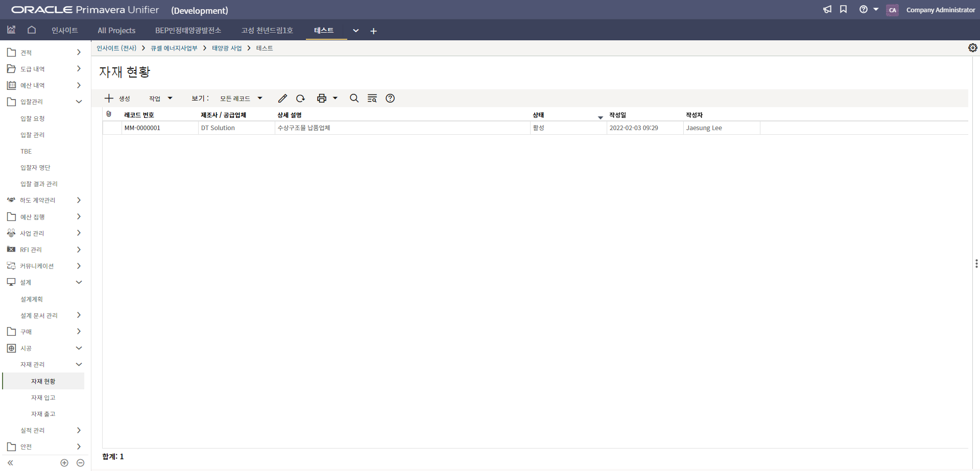Open 태양광 사업 breadcrumb link
This screenshot has width=980, height=471.
tap(227, 48)
